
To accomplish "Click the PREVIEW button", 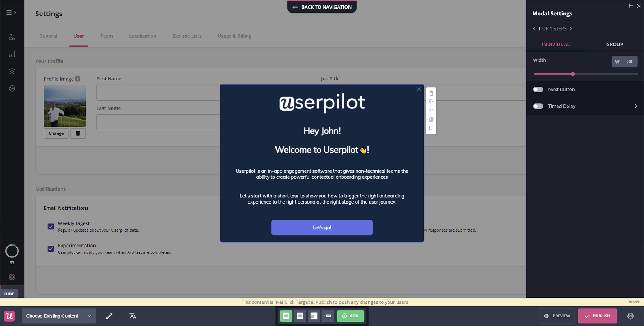I will pos(557,316).
